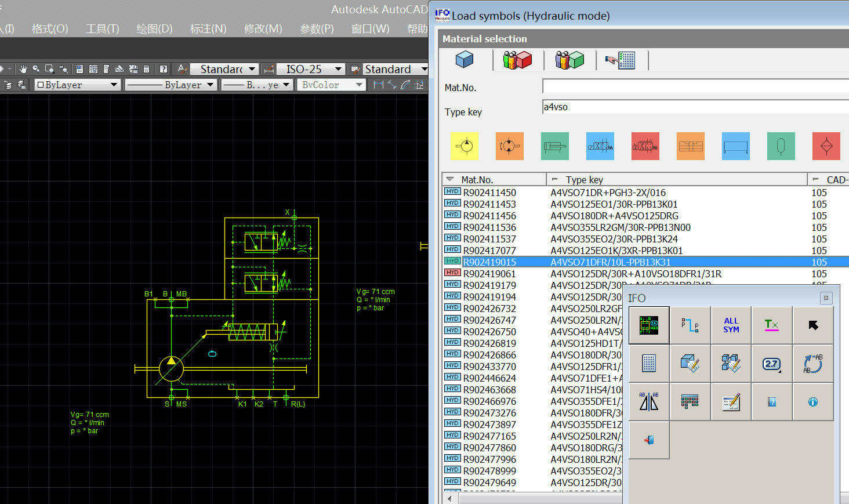The image size is (849, 504).
Task: Open AutoCAD 窗口(W) menu
Action: click(370, 29)
